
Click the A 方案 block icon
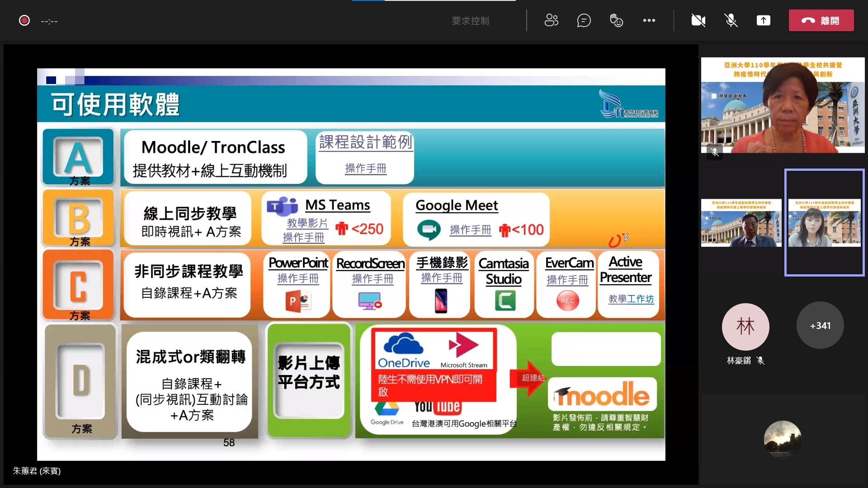(x=78, y=158)
